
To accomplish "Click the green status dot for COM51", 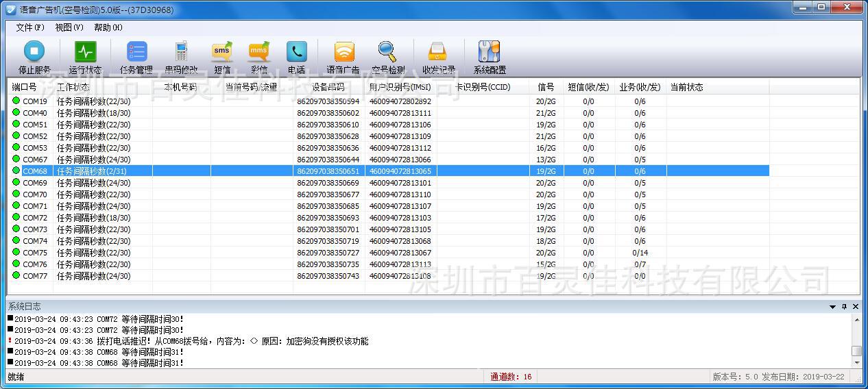I will 16,124.
